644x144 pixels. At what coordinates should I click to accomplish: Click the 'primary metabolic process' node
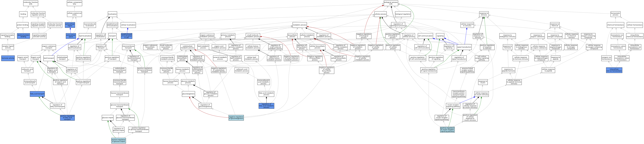[228, 36]
